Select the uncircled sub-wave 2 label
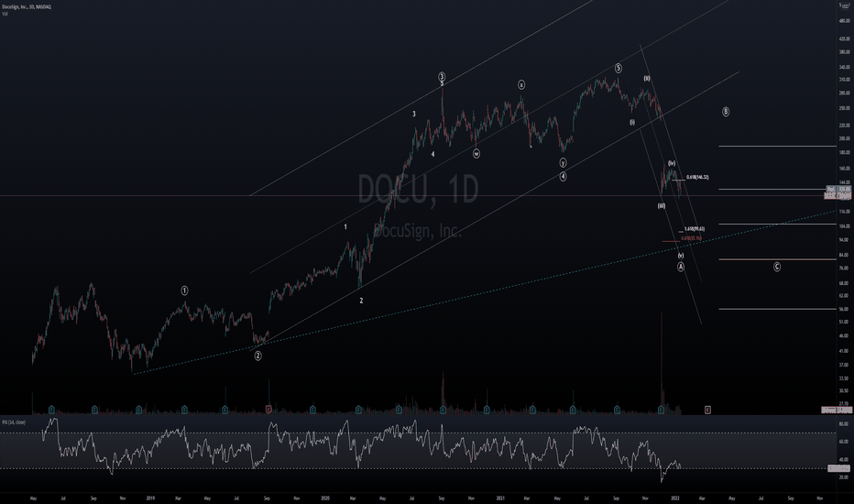854x504 pixels. pos(361,301)
